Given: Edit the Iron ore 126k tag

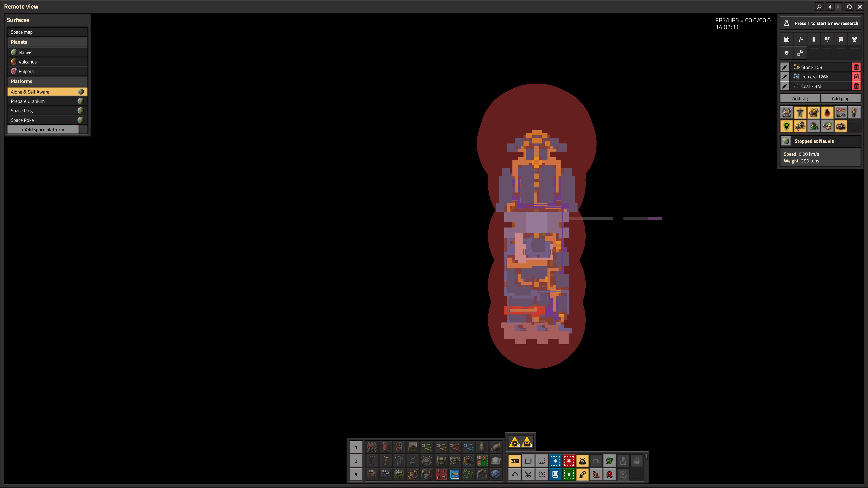Looking at the screenshot, I should coord(784,76).
